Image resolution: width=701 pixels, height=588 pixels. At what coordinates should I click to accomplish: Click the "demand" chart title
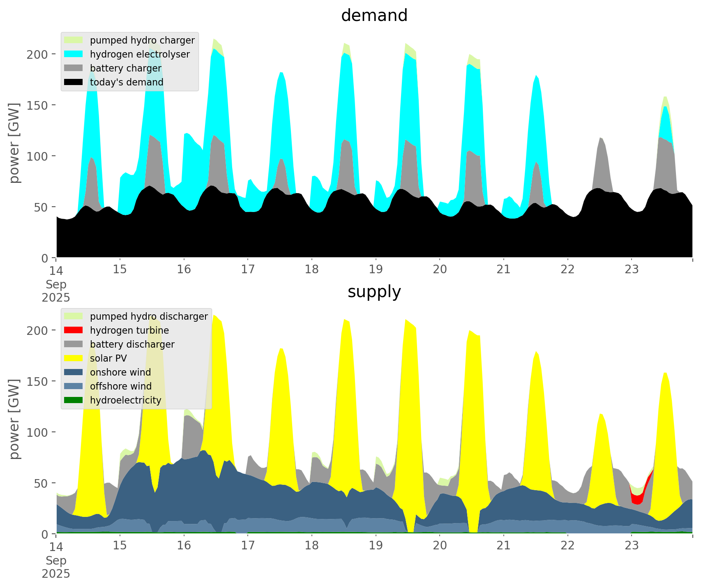374,16
